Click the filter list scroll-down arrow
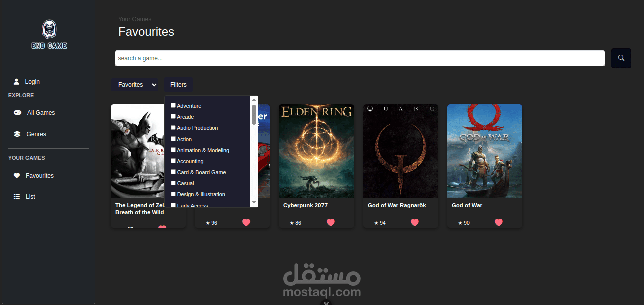This screenshot has width=644, height=305. pyautogui.click(x=254, y=202)
